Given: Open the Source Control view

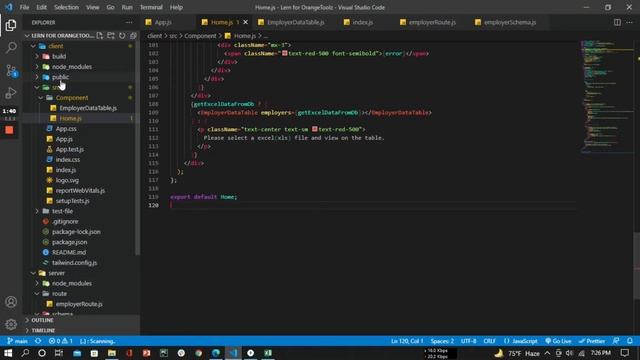Looking at the screenshot, I should point(11,70).
